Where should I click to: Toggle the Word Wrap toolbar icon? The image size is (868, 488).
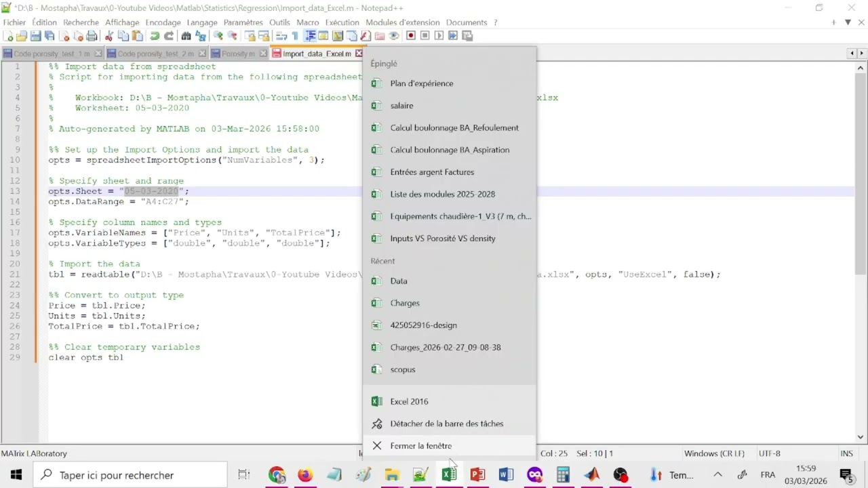coord(281,36)
